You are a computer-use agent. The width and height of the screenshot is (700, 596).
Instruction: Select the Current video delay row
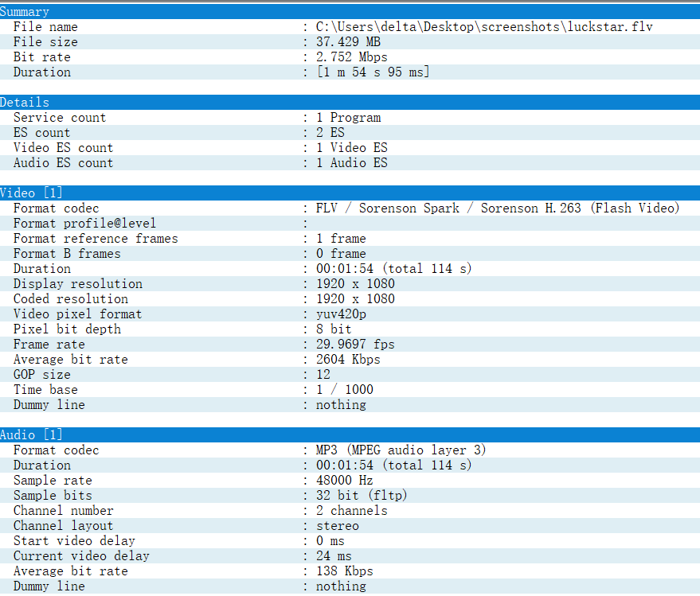[x=81, y=556]
